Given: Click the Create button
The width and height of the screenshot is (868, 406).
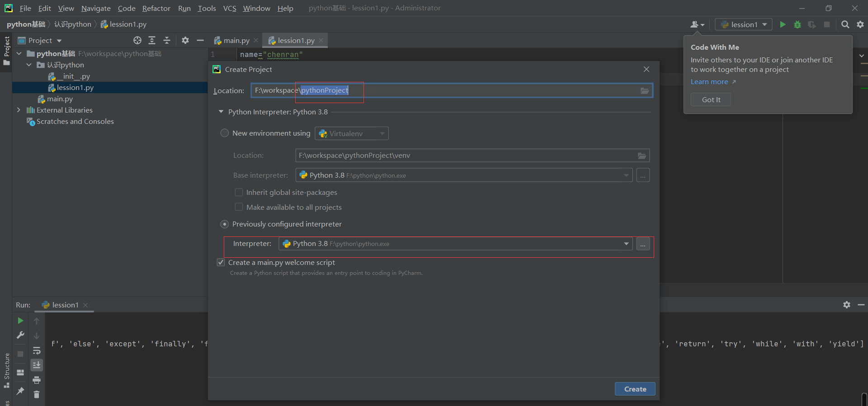Looking at the screenshot, I should [635, 389].
